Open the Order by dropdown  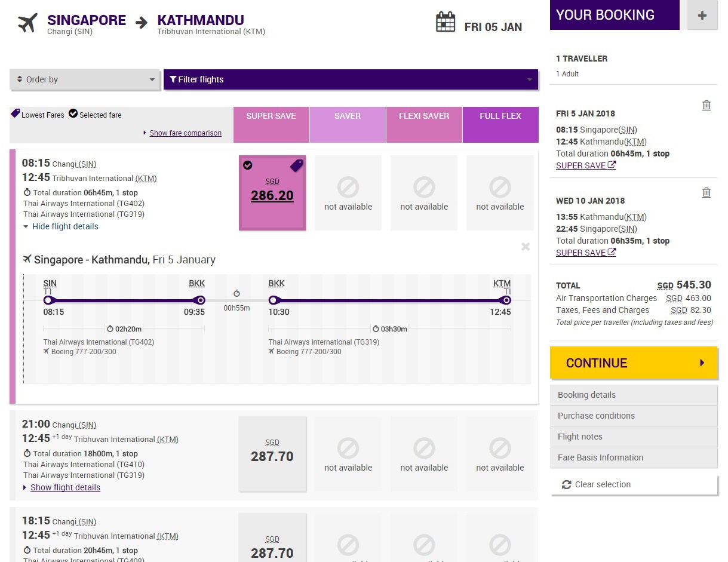(85, 79)
